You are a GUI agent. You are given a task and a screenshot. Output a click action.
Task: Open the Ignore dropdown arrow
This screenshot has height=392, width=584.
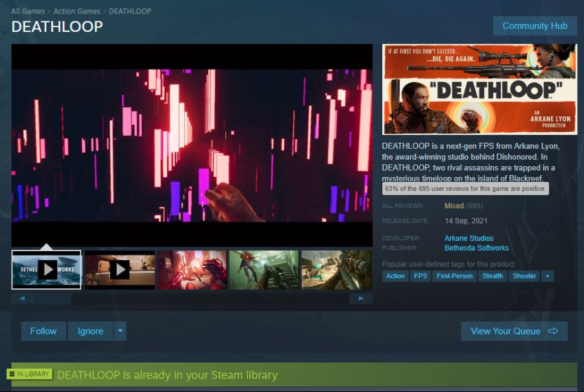pos(120,331)
